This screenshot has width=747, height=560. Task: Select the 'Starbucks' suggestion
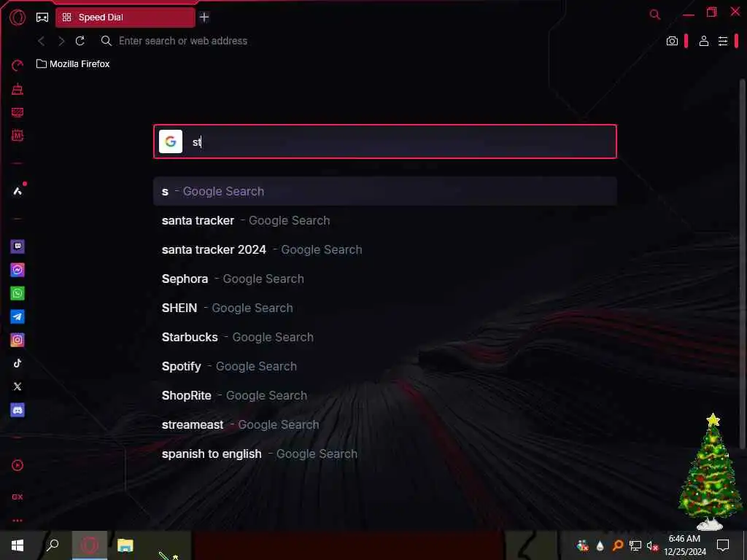[x=385, y=337]
